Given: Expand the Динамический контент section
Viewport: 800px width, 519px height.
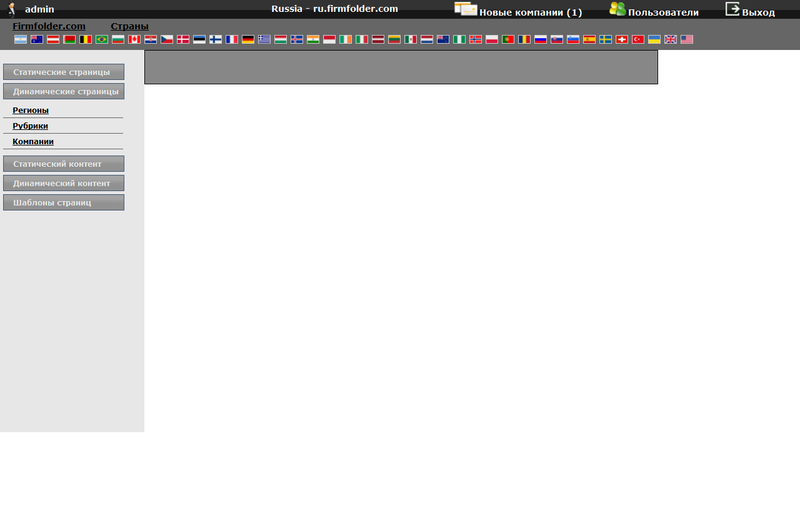Looking at the screenshot, I should pos(64,183).
